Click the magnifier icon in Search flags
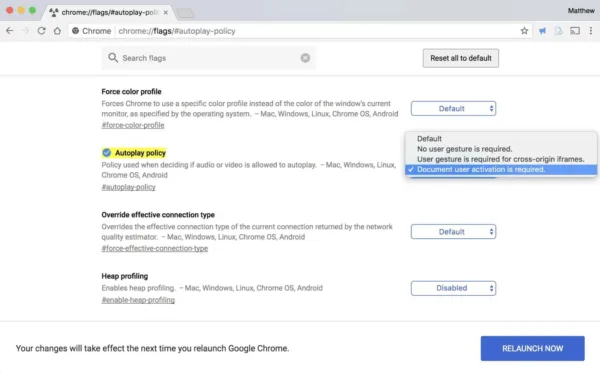This screenshot has height=374, width=600. [112, 58]
